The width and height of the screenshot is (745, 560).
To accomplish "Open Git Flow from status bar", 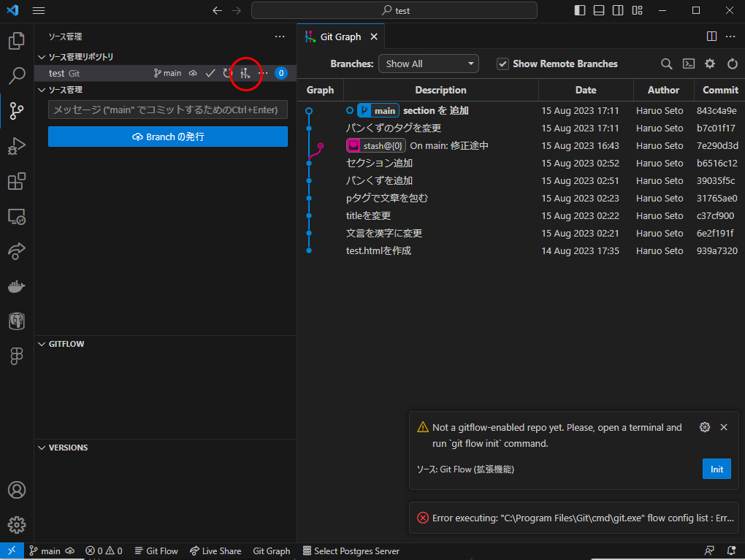I will [x=156, y=551].
